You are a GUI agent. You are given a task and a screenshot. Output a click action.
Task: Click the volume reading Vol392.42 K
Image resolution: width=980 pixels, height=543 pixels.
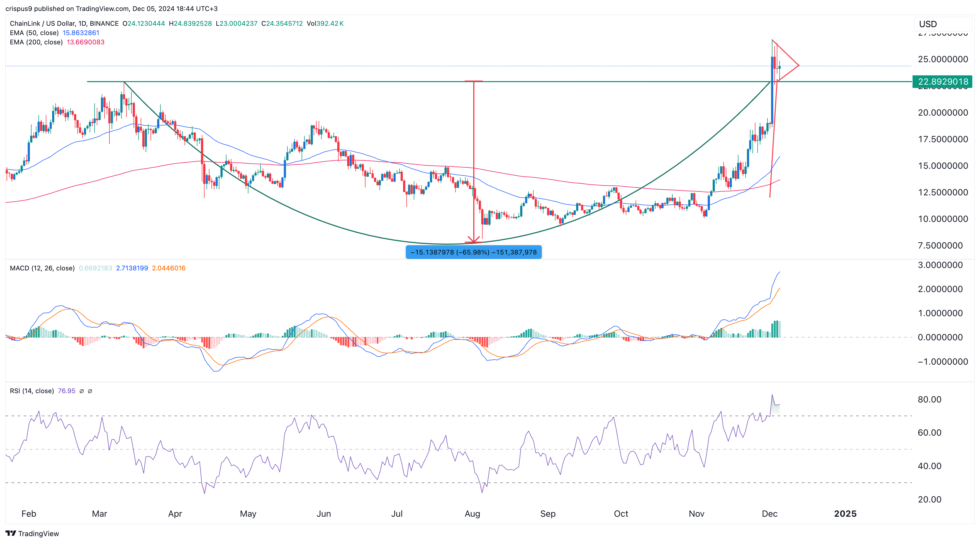325,24
